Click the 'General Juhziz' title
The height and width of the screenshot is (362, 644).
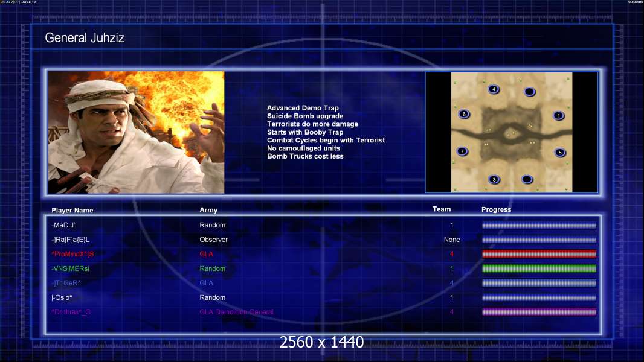(85, 38)
